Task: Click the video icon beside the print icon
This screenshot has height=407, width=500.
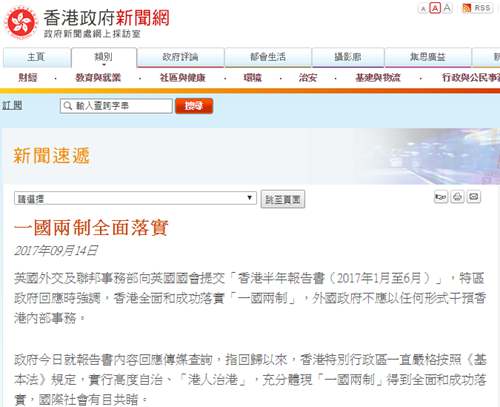Action: [x=441, y=197]
